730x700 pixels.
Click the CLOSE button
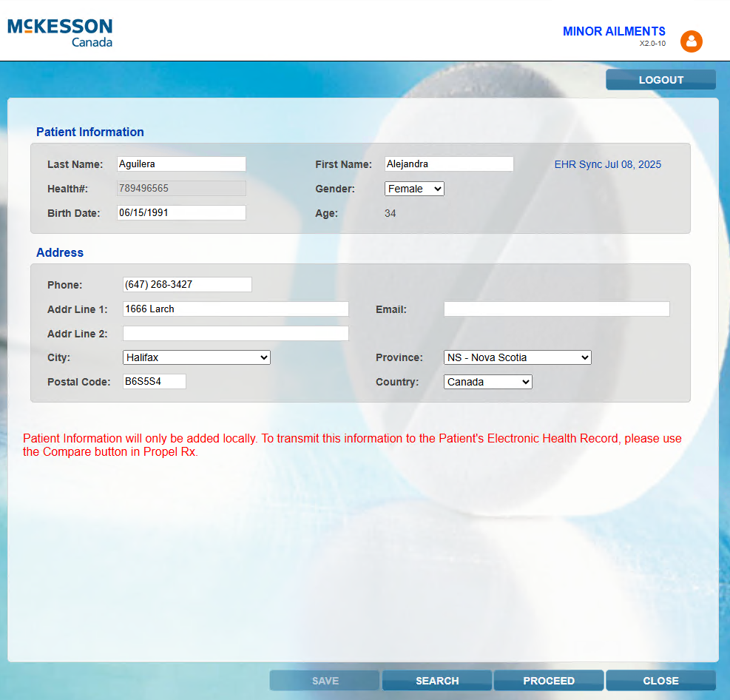[x=660, y=681]
